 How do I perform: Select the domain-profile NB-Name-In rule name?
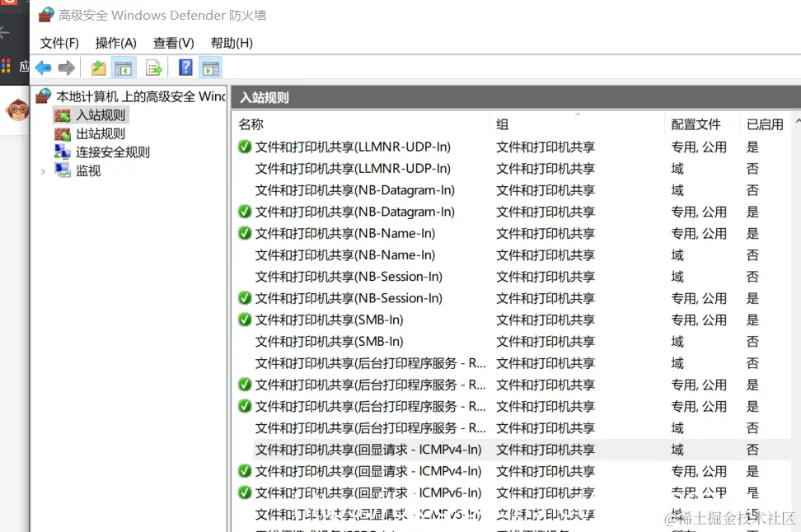coord(345,254)
